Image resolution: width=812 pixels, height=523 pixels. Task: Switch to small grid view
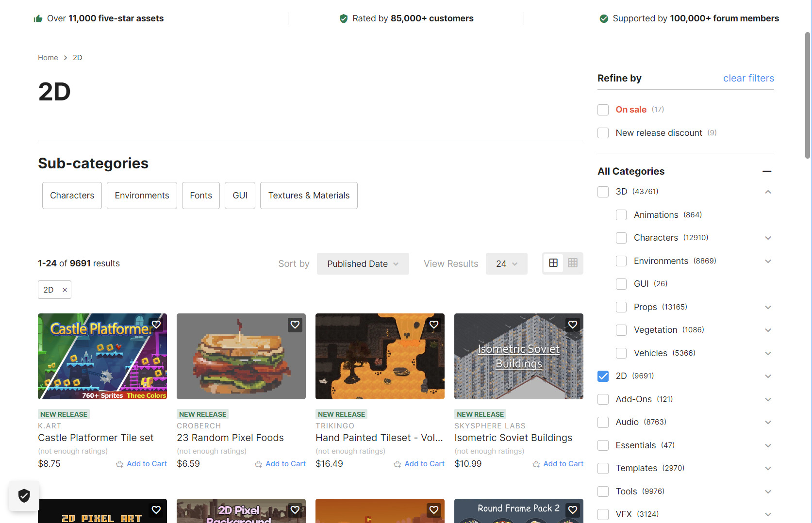573,263
